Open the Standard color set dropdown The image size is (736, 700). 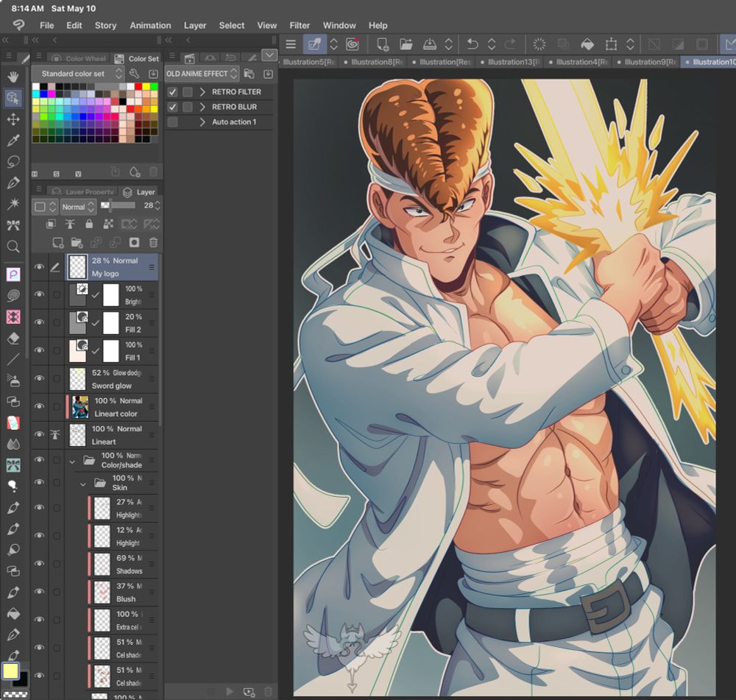pos(77,74)
